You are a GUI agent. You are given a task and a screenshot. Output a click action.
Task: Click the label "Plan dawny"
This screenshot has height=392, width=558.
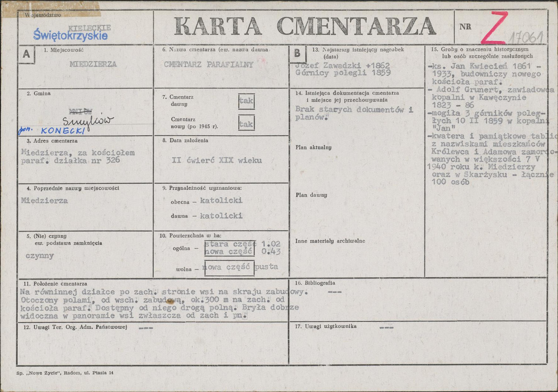point(311,195)
